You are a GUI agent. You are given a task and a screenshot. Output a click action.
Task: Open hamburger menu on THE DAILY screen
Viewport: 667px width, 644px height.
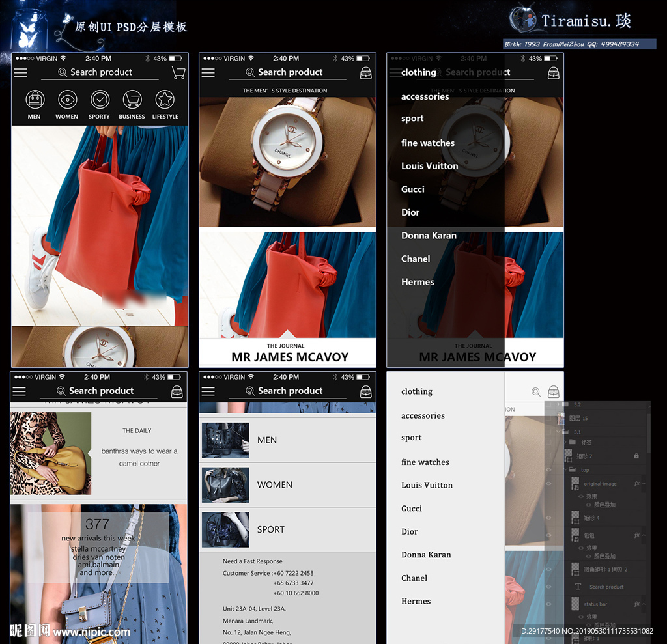click(19, 391)
